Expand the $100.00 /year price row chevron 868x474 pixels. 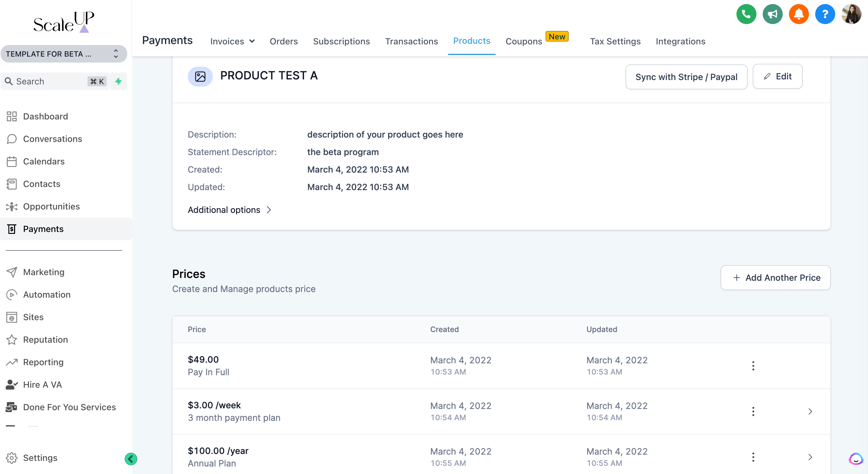(810, 457)
